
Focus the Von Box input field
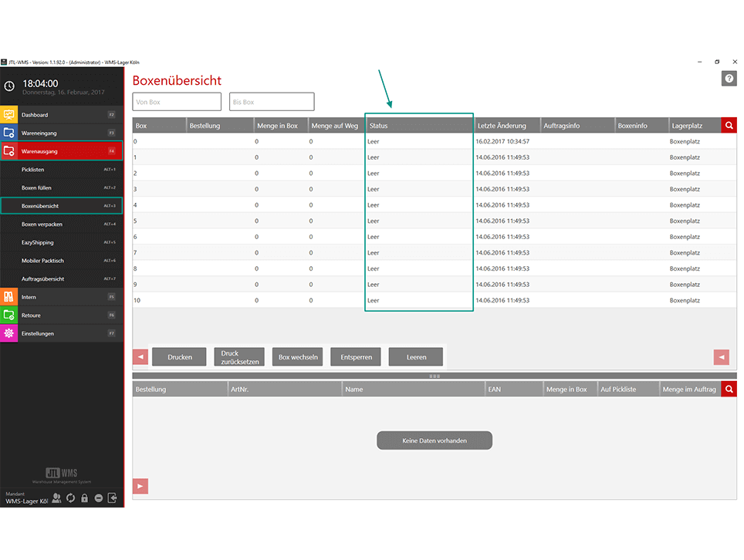tap(177, 102)
